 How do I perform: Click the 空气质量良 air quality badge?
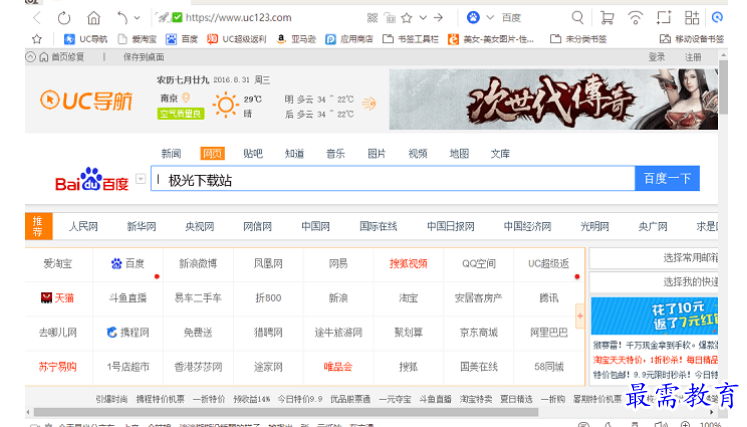tap(181, 113)
